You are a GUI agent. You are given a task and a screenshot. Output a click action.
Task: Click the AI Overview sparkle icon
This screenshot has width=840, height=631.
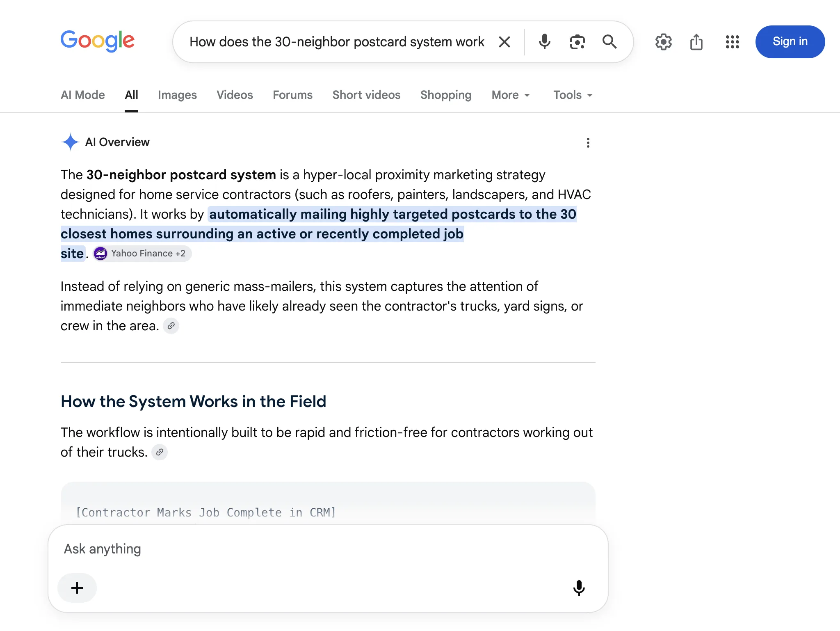pos(70,142)
